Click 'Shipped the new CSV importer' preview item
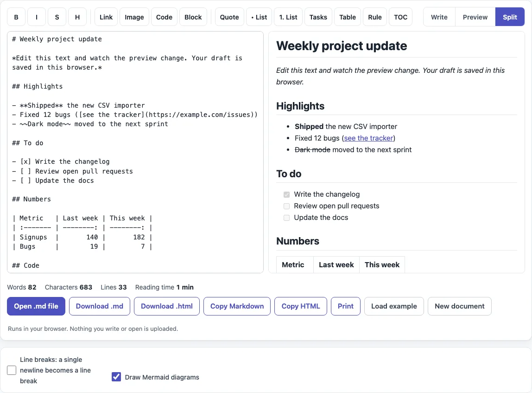This screenshot has width=532, height=393. pyautogui.click(x=346, y=126)
